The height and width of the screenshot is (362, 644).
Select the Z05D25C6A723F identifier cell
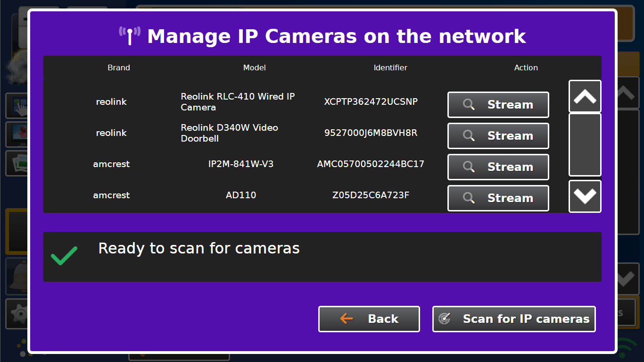point(371,195)
